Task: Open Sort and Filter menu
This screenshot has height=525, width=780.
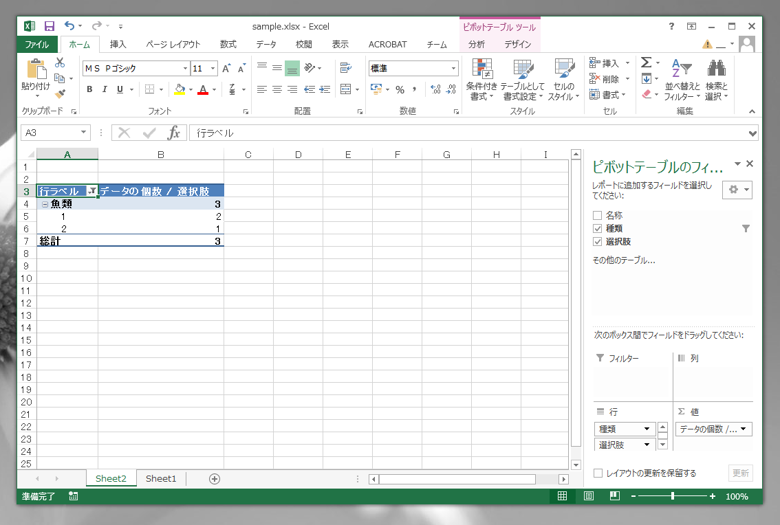Action: (x=682, y=80)
